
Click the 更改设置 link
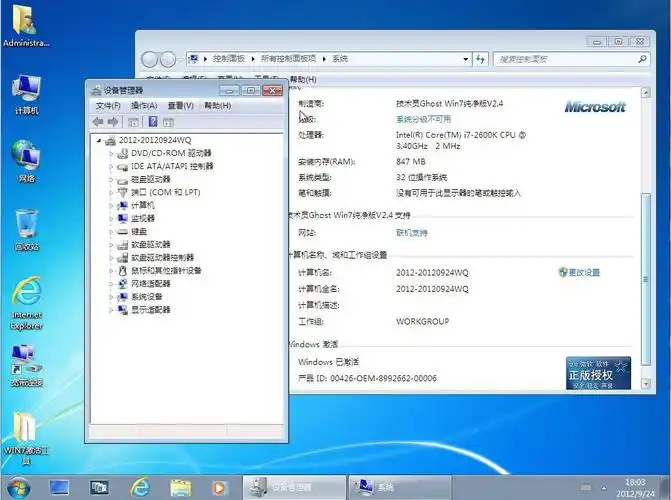[x=583, y=272]
